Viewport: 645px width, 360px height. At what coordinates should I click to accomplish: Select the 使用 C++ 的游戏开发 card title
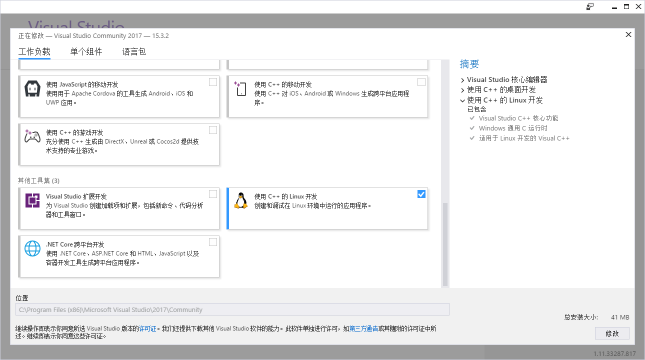click(74, 132)
